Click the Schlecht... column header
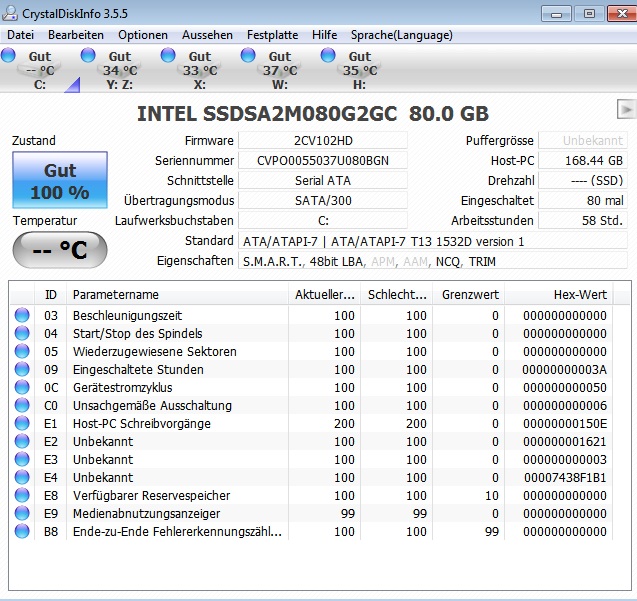The height and width of the screenshot is (601, 637). (x=397, y=294)
